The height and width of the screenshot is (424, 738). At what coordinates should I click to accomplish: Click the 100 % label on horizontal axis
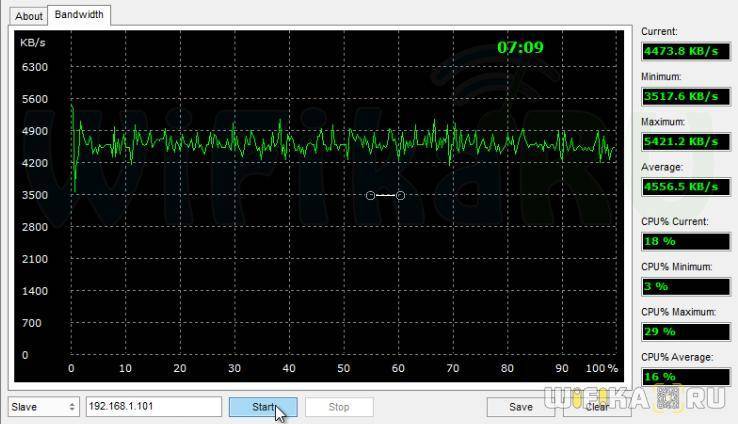tap(601, 368)
